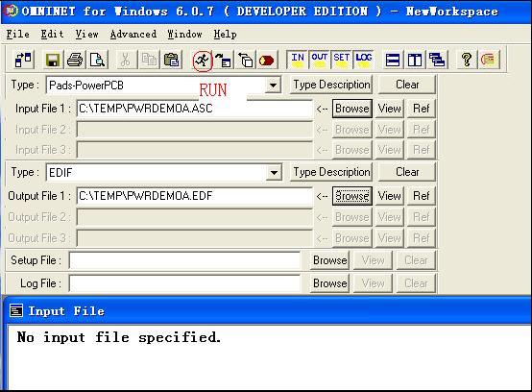View Input File 1
532x392 pixels.
[x=390, y=109]
